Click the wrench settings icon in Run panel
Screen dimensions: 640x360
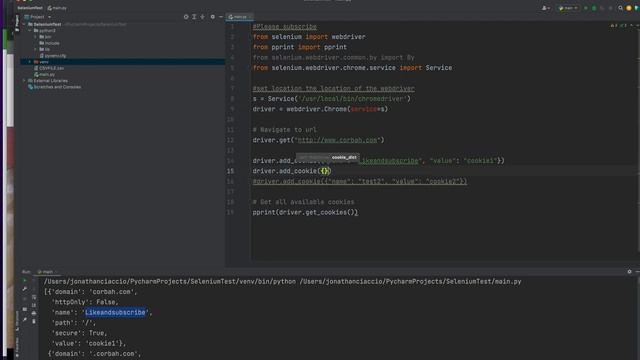24,289
